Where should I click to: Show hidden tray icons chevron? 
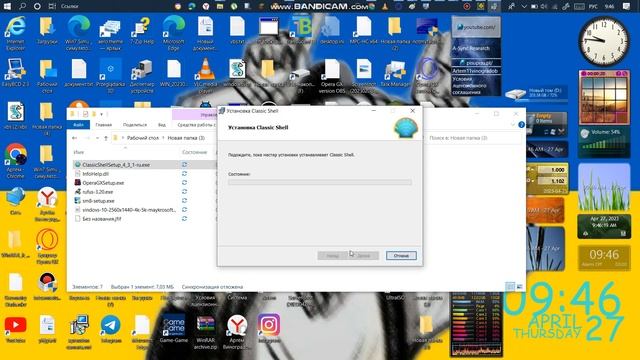click(x=523, y=6)
